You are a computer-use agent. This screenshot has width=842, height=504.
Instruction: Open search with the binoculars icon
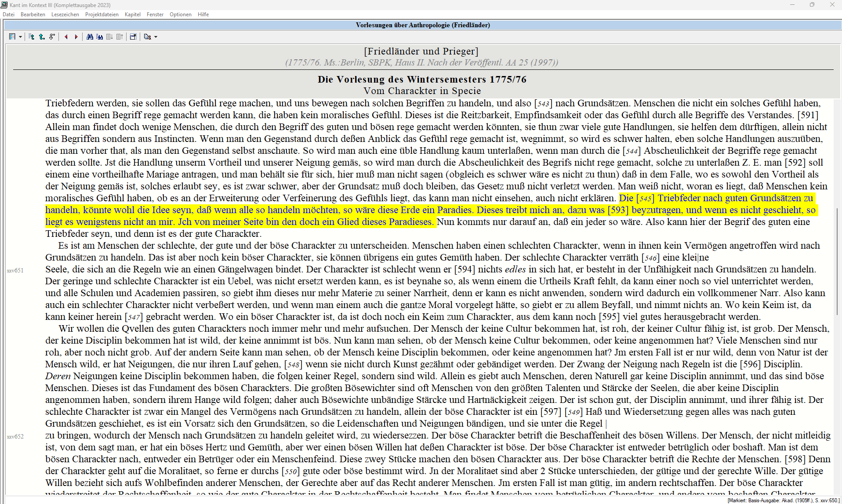(90, 37)
